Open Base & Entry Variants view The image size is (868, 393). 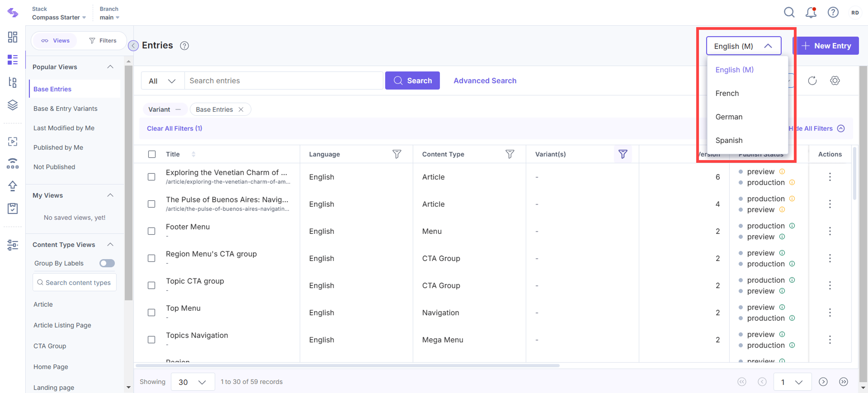[x=65, y=109]
